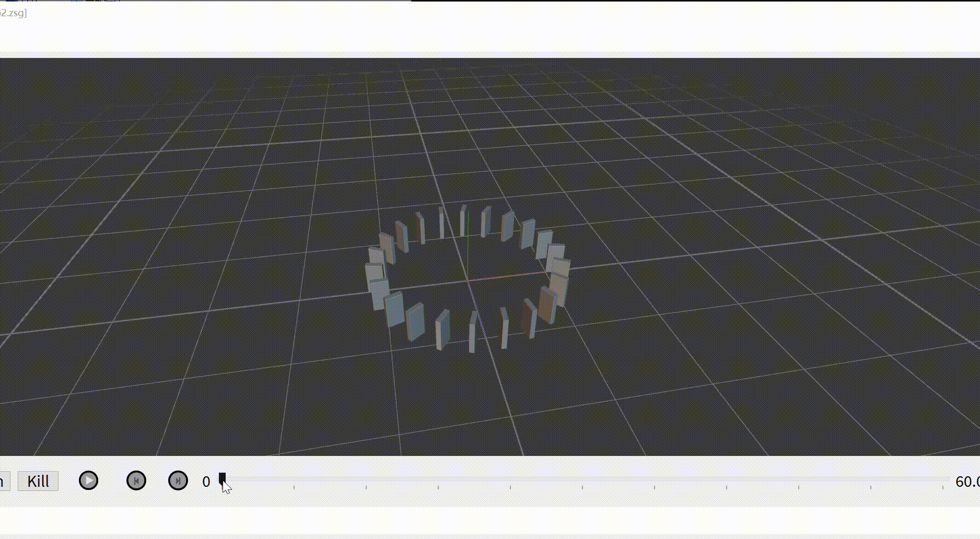Click the Kill button
This screenshot has height=539, width=980.
(x=38, y=481)
